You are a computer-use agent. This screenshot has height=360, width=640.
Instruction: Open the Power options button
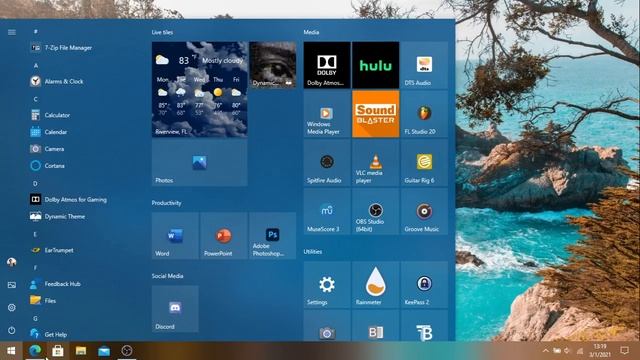pyautogui.click(x=12, y=330)
